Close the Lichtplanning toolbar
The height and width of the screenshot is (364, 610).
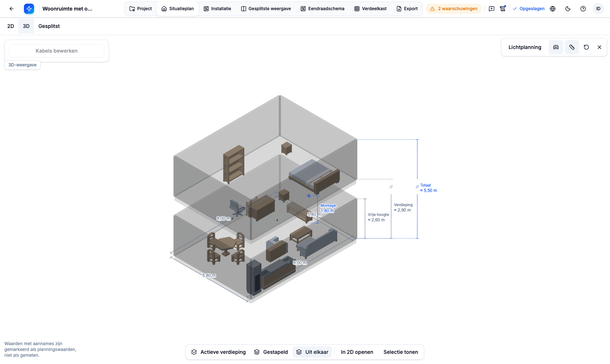click(x=599, y=47)
